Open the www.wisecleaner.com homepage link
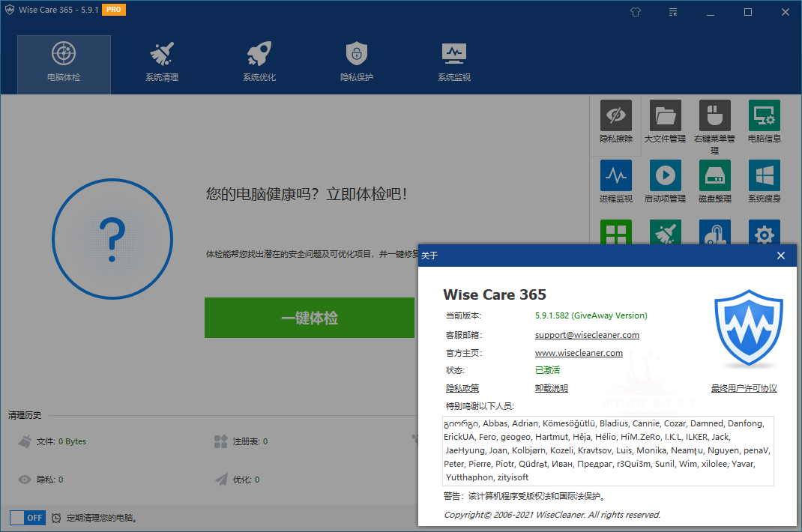 (x=579, y=353)
